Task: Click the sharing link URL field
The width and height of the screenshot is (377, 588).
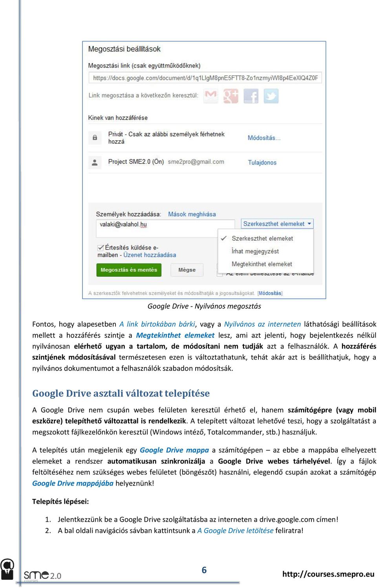Action: tap(205, 78)
